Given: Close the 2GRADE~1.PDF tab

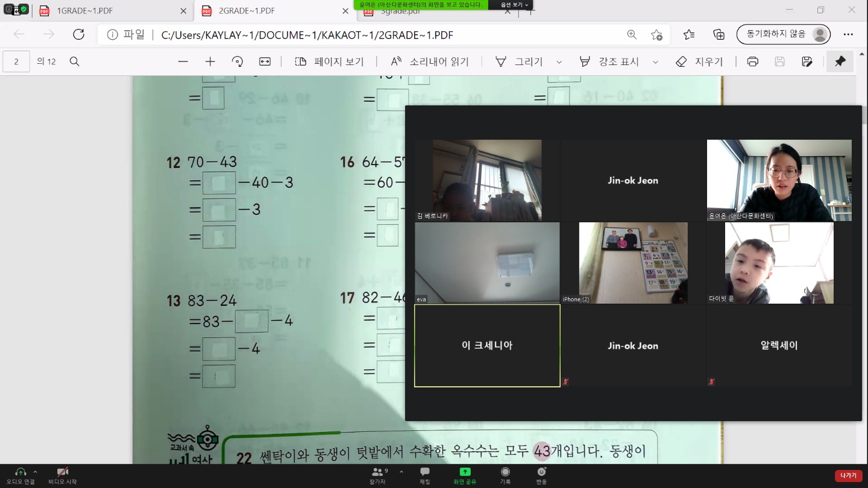Looking at the screenshot, I should click(x=345, y=11).
